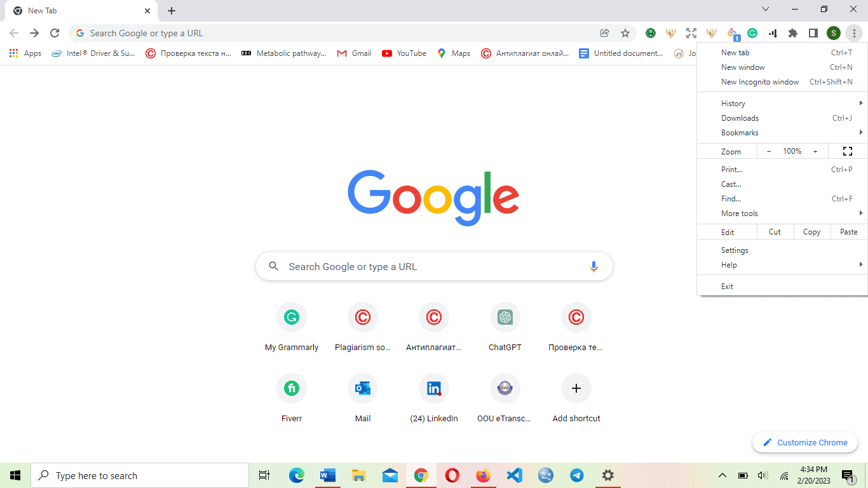Open Opera browser from the taskbar
868x488 pixels.
coord(452,475)
